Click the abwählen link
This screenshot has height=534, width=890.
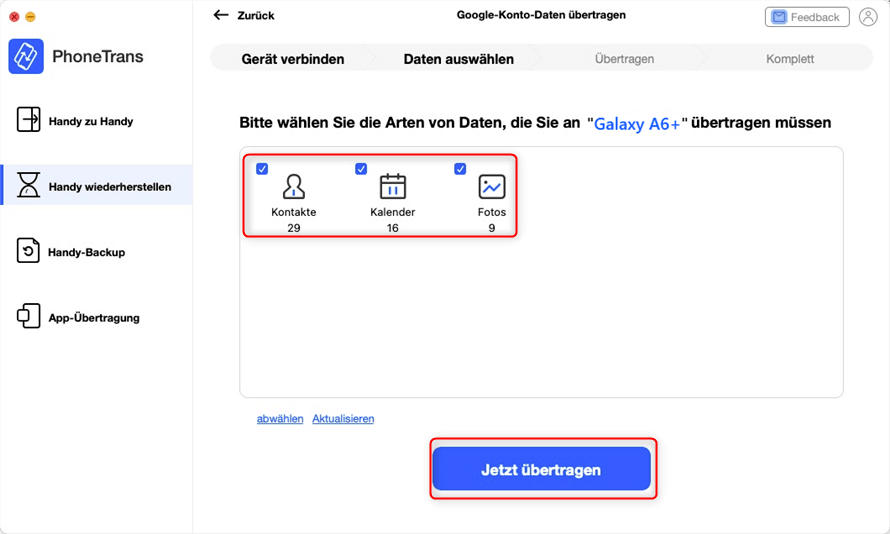click(x=280, y=419)
